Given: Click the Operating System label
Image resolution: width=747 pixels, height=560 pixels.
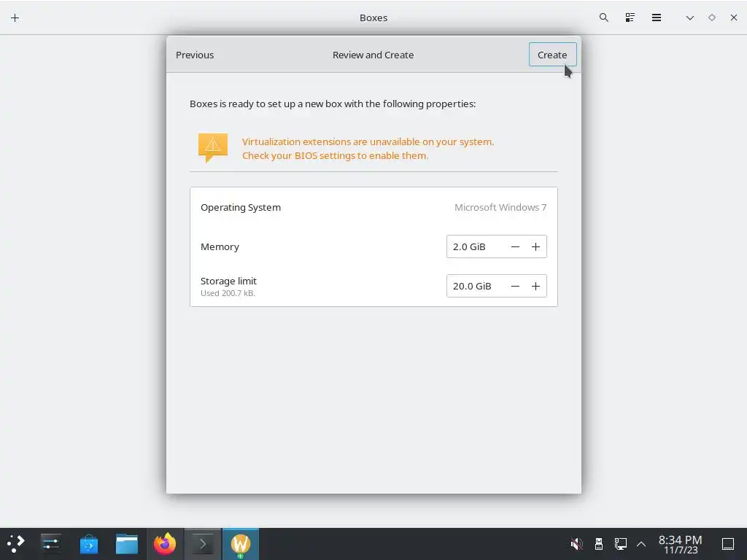Looking at the screenshot, I should click(x=241, y=207).
